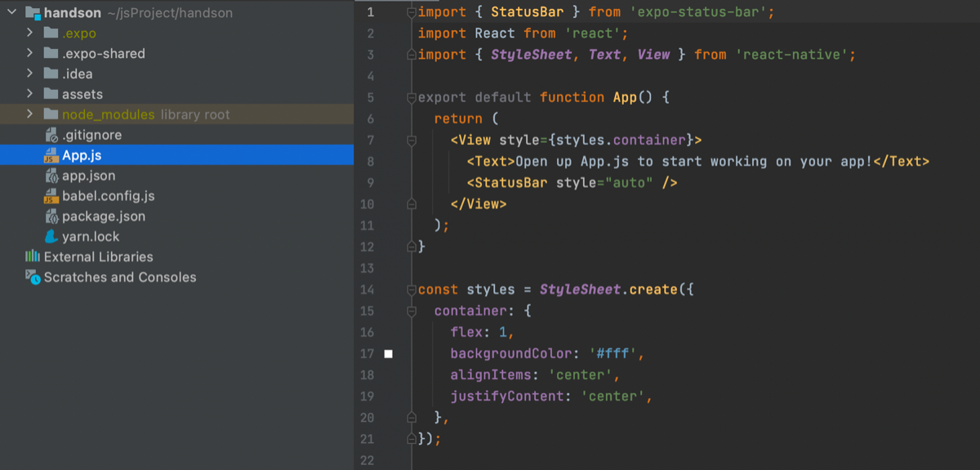The width and height of the screenshot is (980, 470).
Task: Fold the View element at line 7
Action: click(412, 140)
